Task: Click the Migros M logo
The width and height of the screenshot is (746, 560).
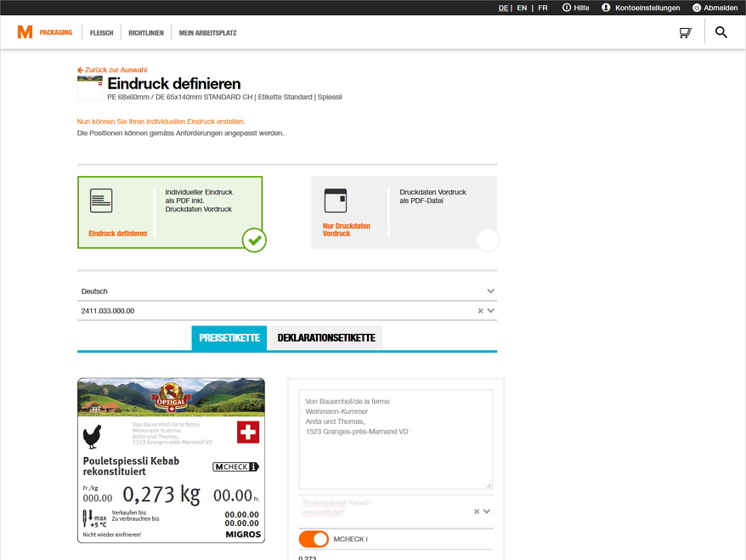Action: 25,32
